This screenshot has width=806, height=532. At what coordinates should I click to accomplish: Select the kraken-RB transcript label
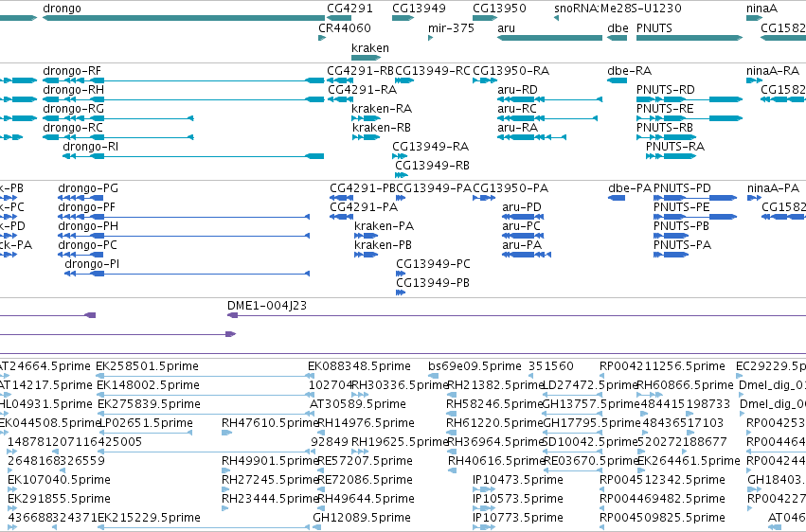click(382, 128)
